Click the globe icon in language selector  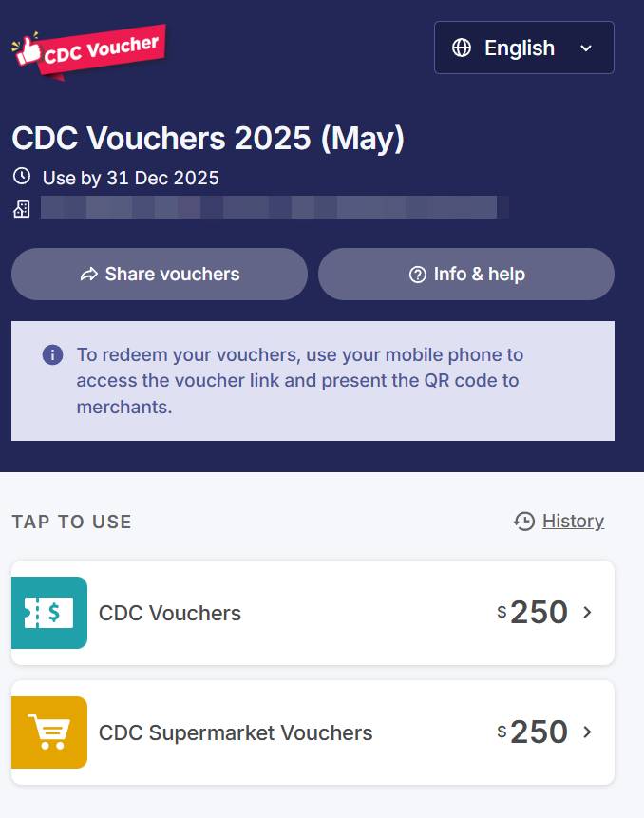462,48
